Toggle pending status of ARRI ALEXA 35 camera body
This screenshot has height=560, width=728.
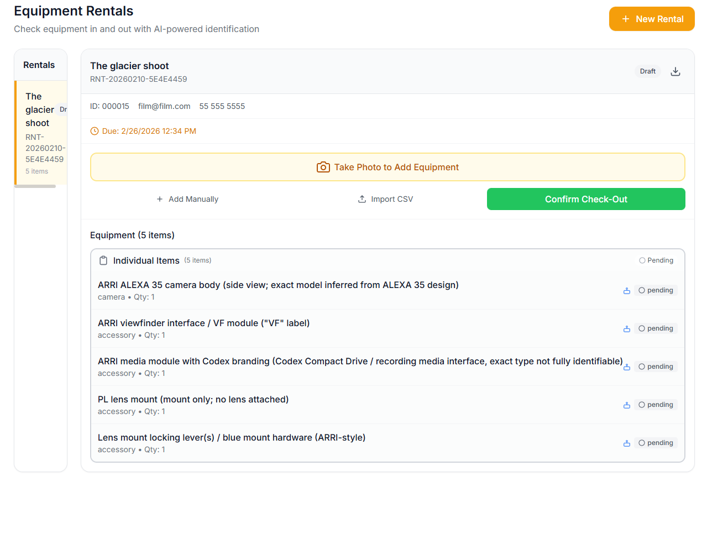(656, 290)
